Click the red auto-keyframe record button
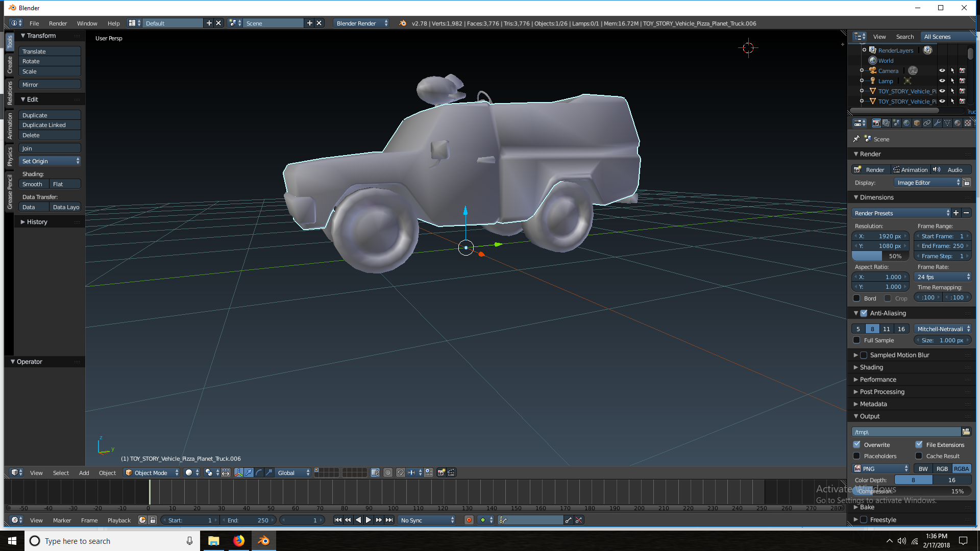Viewport: 980px width, 551px height. 469,520
